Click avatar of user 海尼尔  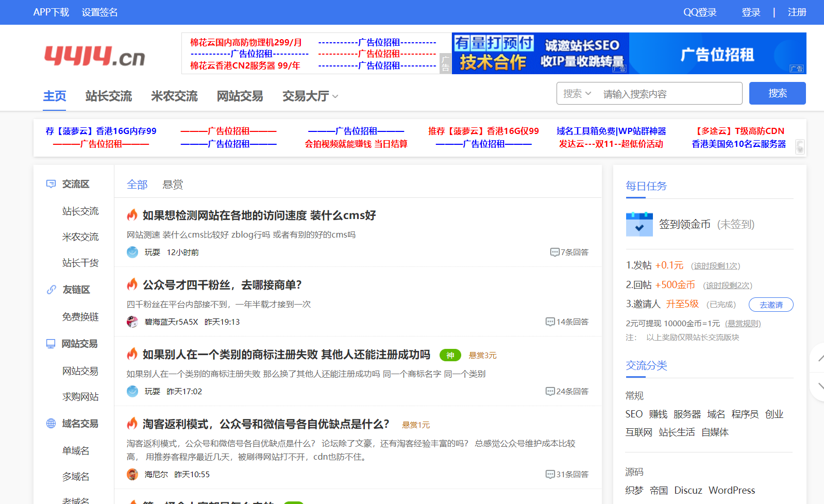click(x=132, y=474)
